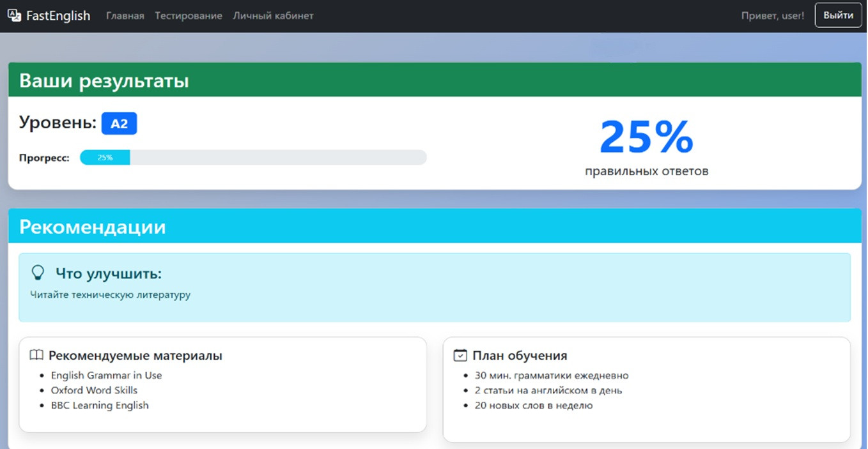The height and width of the screenshot is (449, 868).
Task: Click the FastEnglish translate logo icon
Action: (x=14, y=15)
